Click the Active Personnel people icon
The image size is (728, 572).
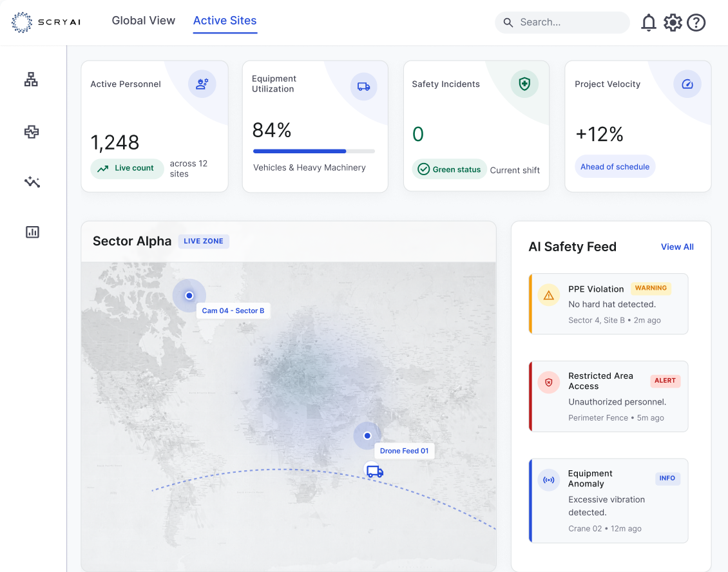[202, 84]
